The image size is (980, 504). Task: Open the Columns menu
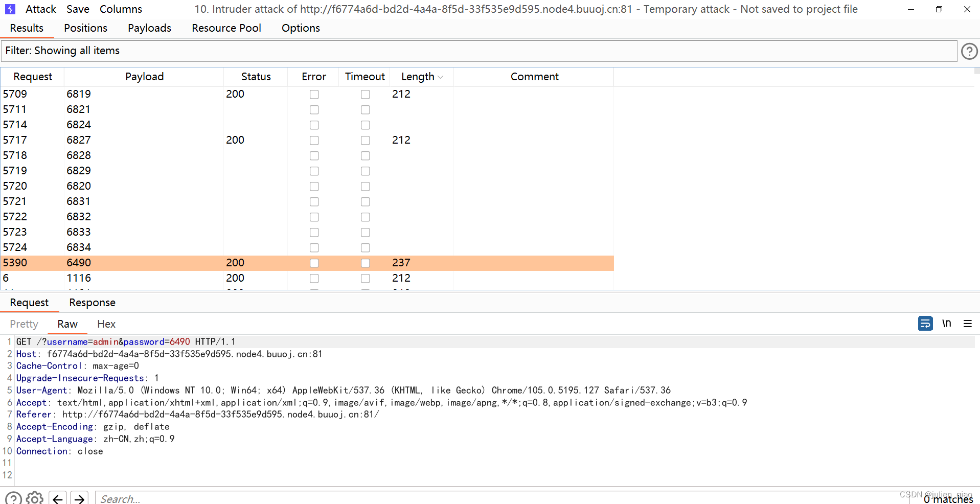coord(121,9)
